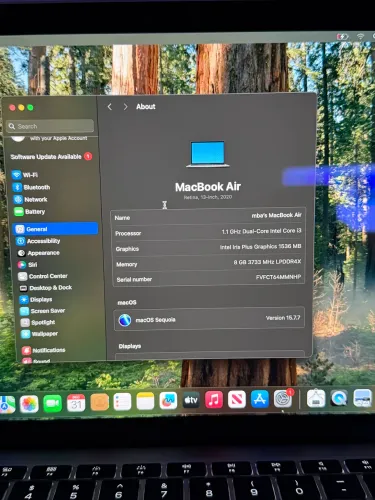The width and height of the screenshot is (375, 500).
Task: Open Freeform from the Dock
Action: point(168,400)
